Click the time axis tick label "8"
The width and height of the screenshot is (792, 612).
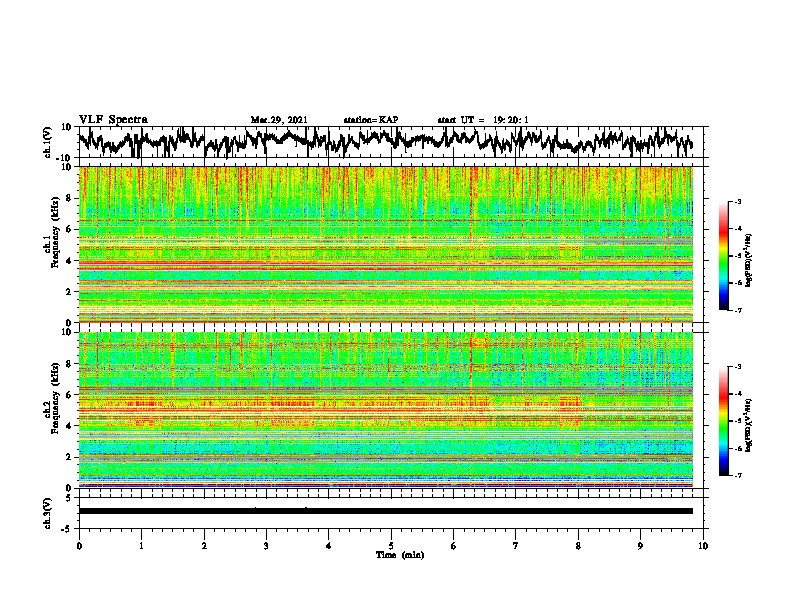pyautogui.click(x=578, y=546)
